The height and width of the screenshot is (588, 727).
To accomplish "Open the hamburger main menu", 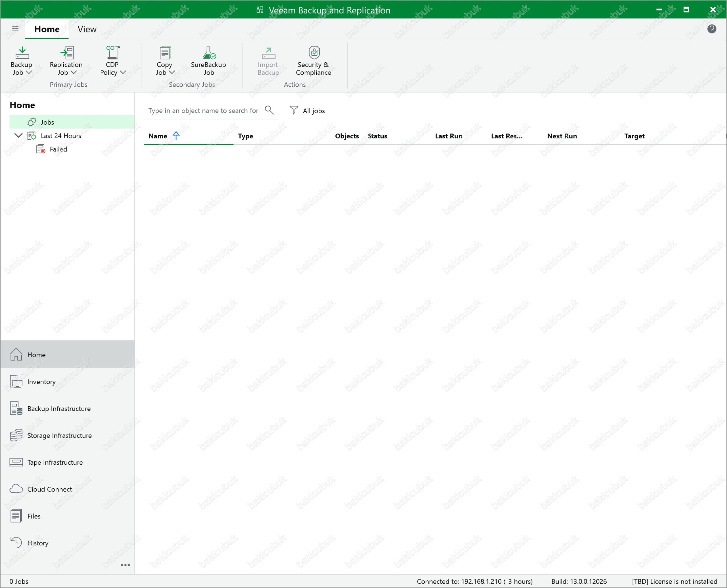I will (15, 29).
